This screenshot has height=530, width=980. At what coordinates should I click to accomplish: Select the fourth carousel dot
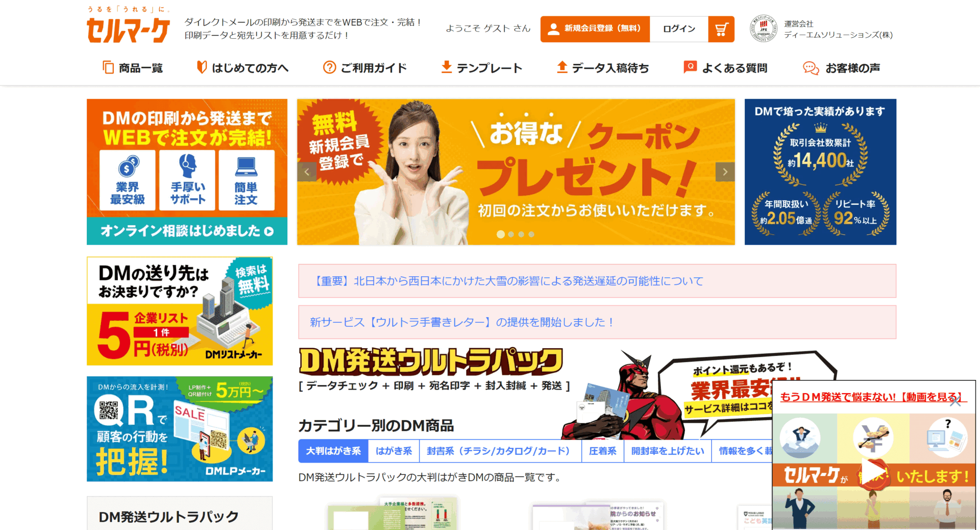click(531, 234)
